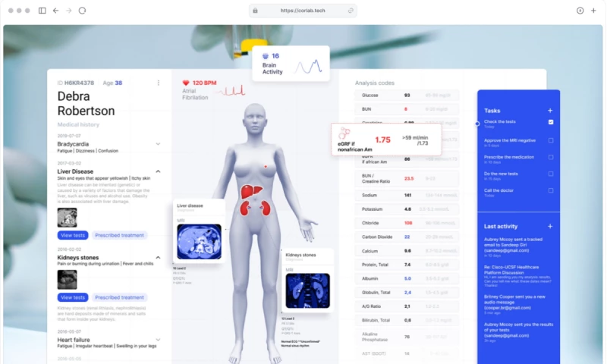Click the Analysis codes heading
The height and width of the screenshot is (364, 607).
tap(374, 83)
